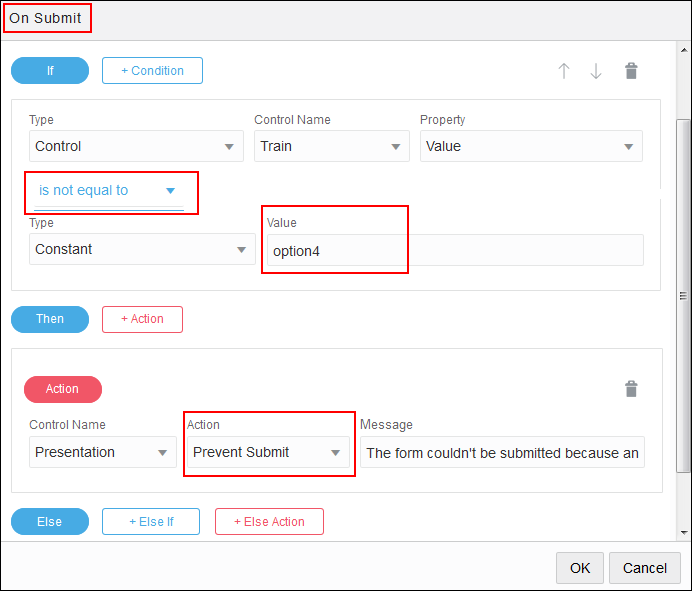This screenshot has height=591, width=692.
Task: Add an + Else If branch
Action: pyautogui.click(x=151, y=522)
